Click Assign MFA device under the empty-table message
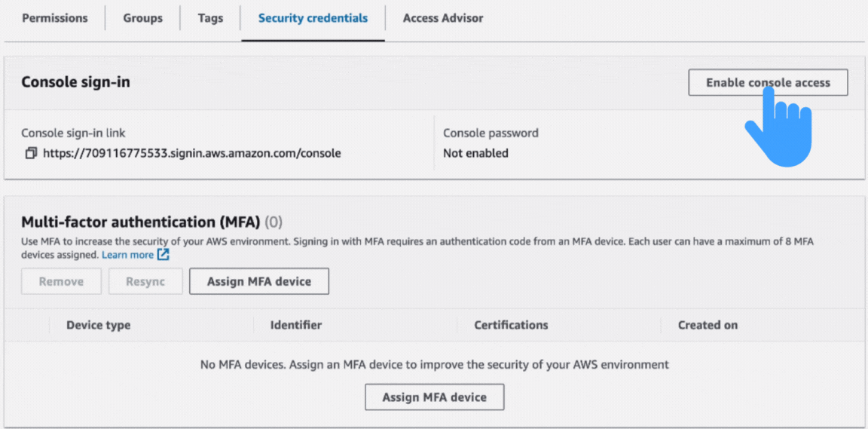 [x=434, y=397]
